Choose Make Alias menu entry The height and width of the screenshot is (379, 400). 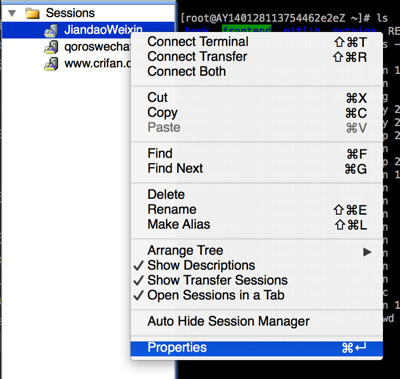coord(257,224)
